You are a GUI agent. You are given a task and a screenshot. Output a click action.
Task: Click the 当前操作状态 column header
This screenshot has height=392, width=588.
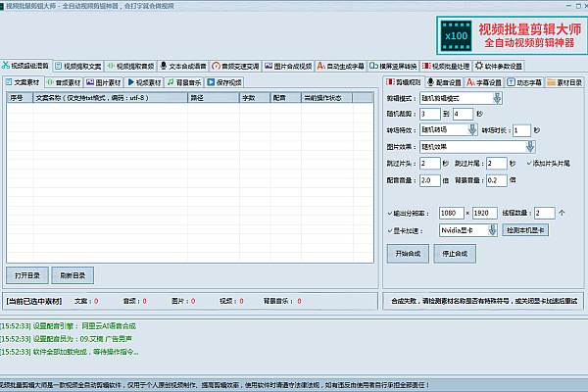(x=326, y=98)
